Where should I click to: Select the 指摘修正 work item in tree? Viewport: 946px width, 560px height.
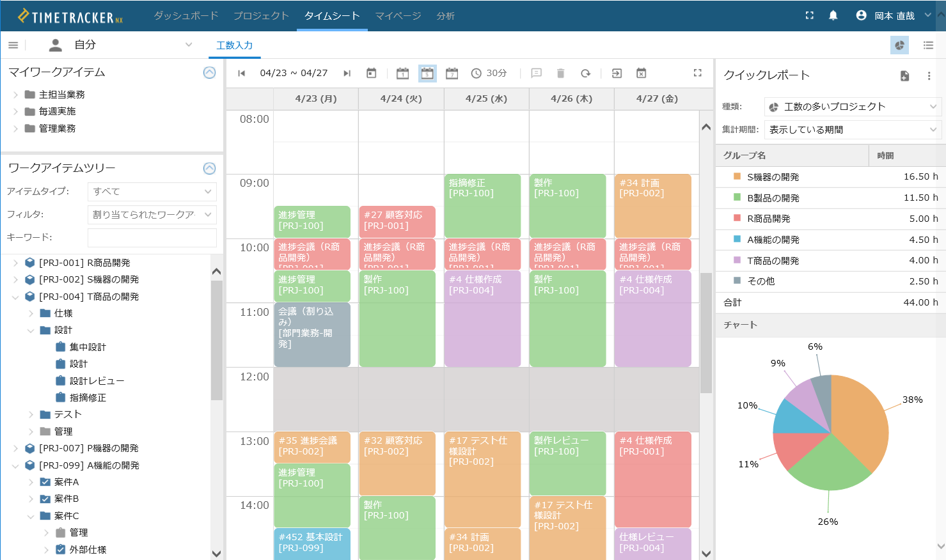pyautogui.click(x=88, y=398)
